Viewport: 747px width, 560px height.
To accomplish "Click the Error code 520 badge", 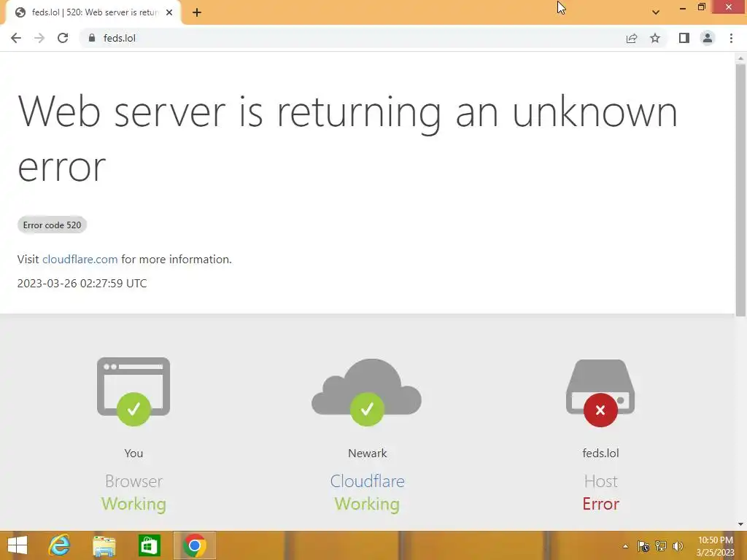I will click(x=52, y=225).
